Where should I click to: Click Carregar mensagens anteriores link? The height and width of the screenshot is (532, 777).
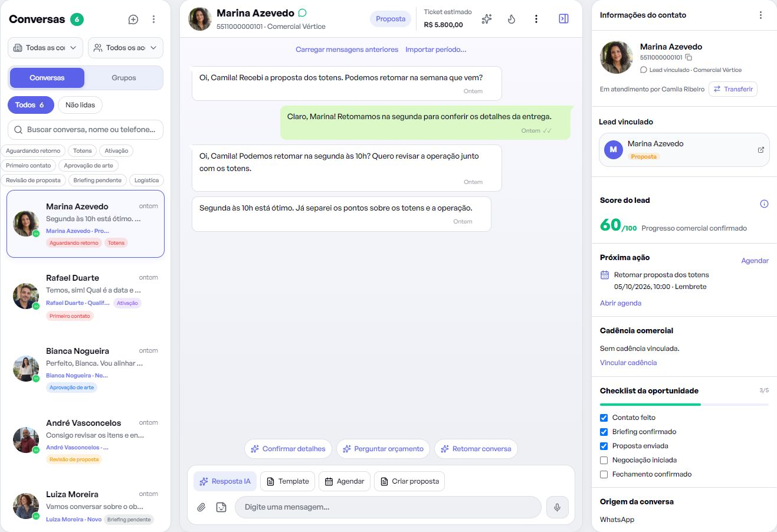pos(347,50)
